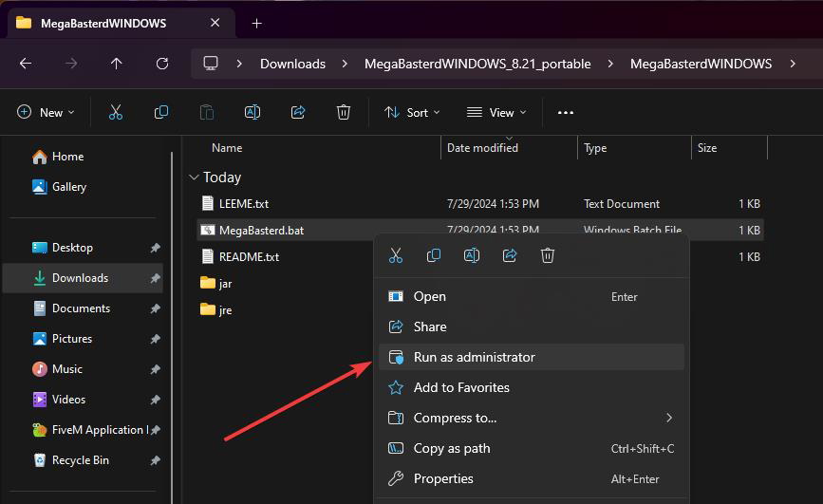Collapse the Today group

click(194, 177)
